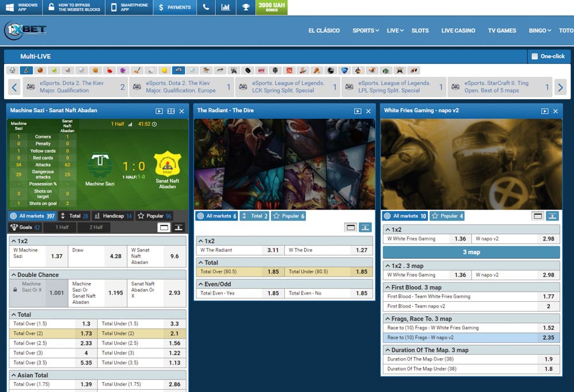
Task: Select the red Dota 2 icon
Action: click(289, 70)
